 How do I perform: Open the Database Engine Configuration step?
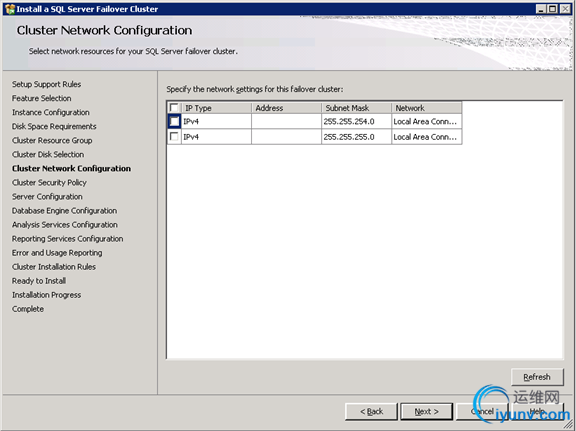click(64, 211)
